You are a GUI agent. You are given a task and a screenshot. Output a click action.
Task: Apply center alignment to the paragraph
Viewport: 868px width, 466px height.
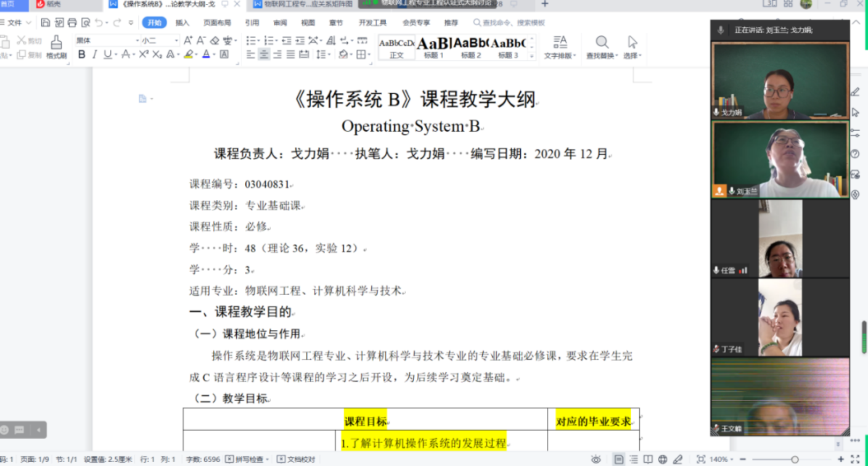[264, 54]
